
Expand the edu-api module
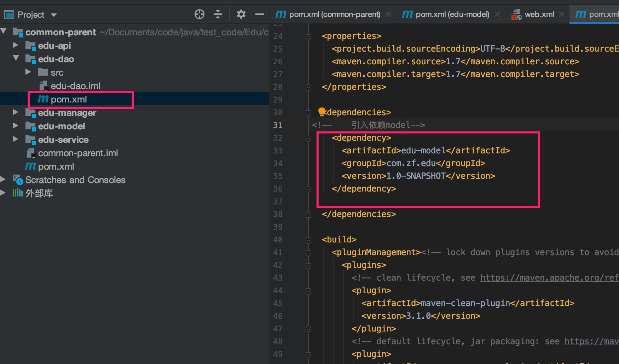tap(15, 45)
